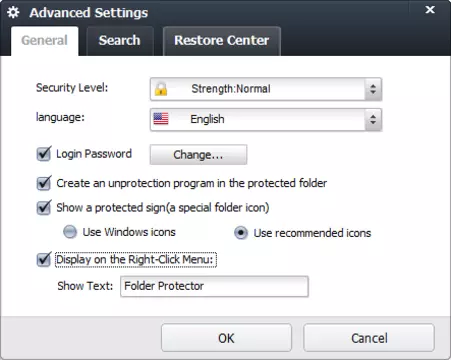
Task: Select the Use Windows icons radio button
Action: tap(70, 232)
